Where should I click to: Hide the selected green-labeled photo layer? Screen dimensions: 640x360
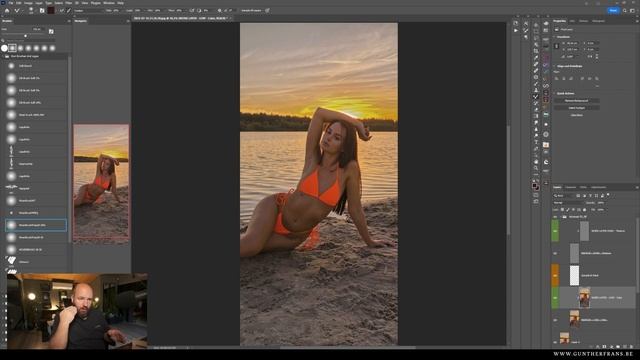point(555,298)
